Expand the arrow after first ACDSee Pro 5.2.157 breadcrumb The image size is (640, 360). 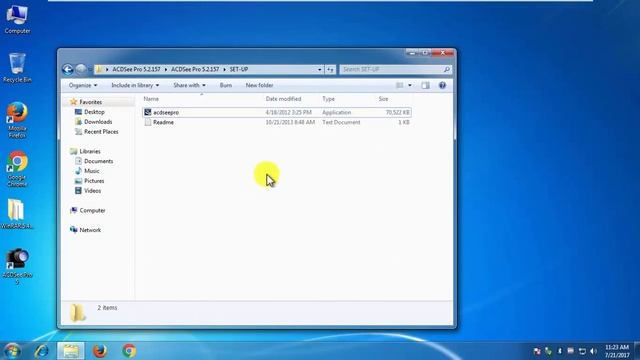pyautogui.click(x=166, y=69)
